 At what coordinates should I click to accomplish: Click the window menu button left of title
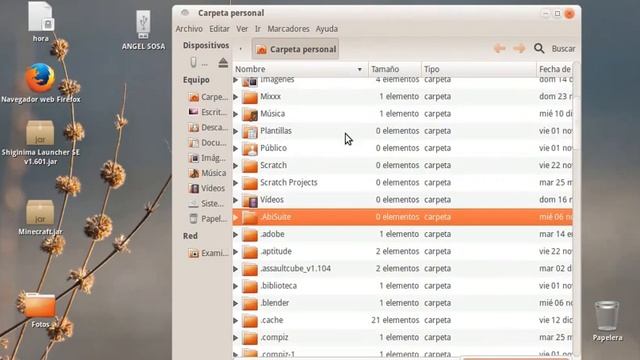(x=185, y=13)
